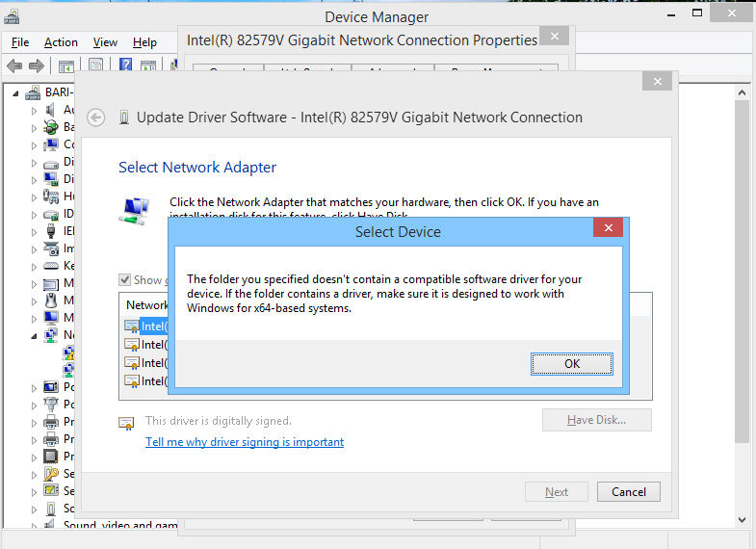Toggle the Show compatible hardware checkbox

(x=124, y=280)
